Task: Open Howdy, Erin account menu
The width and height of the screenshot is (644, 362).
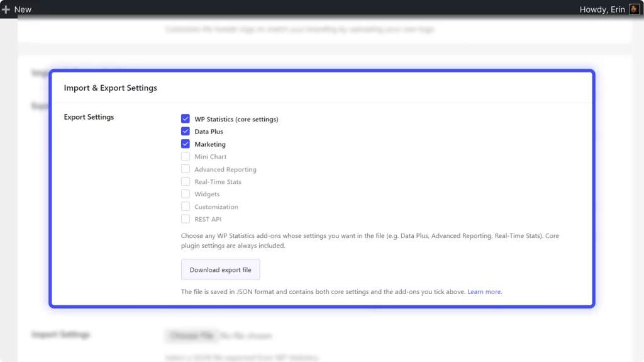Action: [609, 9]
